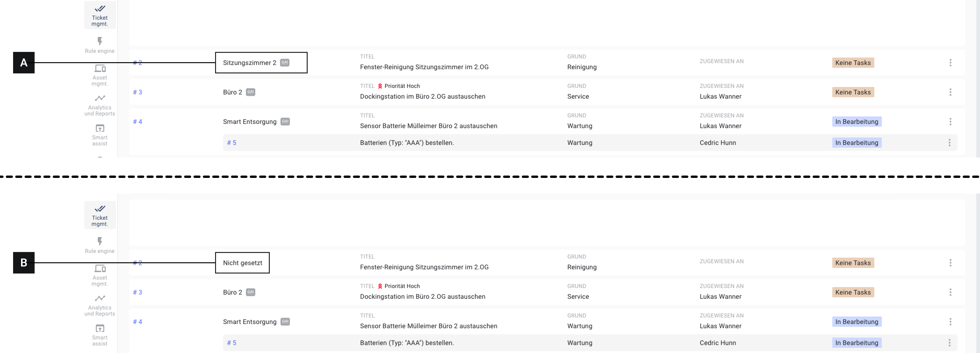Click the Nicht gesetzt location label

(x=242, y=263)
